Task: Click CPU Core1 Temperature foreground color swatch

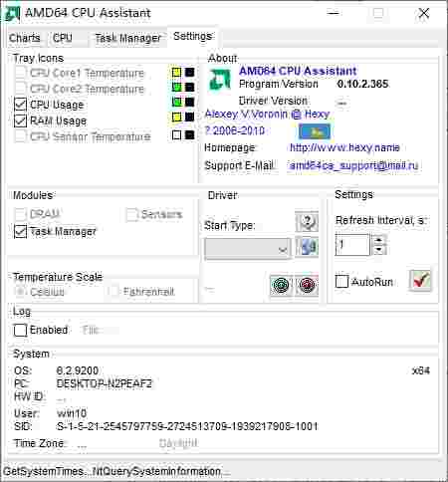Action: 176,72
